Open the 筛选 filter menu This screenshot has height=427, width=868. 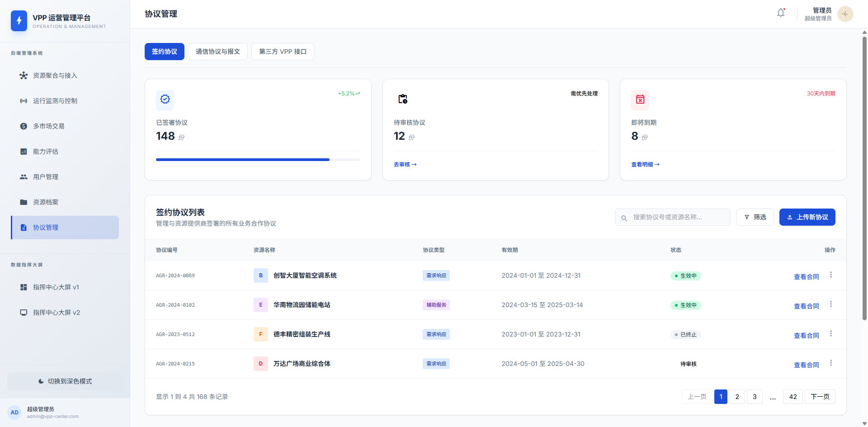(755, 217)
